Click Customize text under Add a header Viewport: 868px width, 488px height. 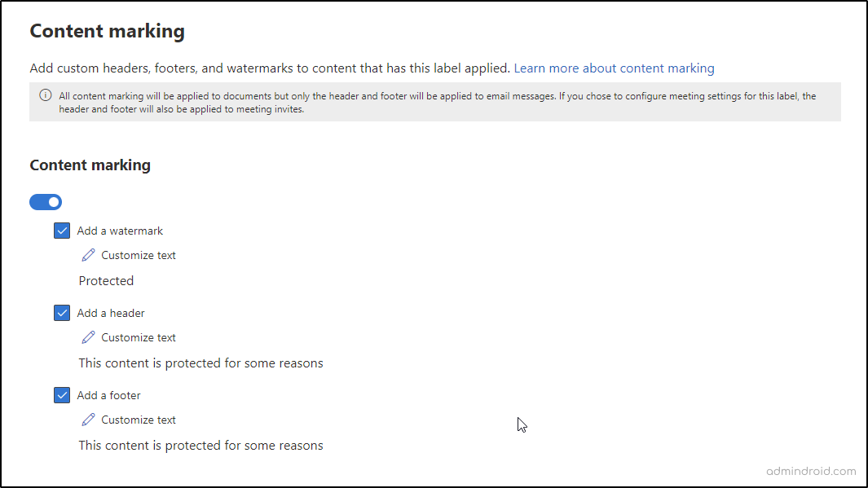click(139, 337)
